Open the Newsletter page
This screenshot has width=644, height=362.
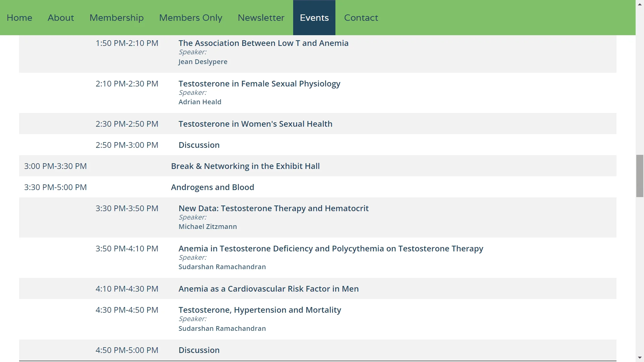pyautogui.click(x=261, y=18)
